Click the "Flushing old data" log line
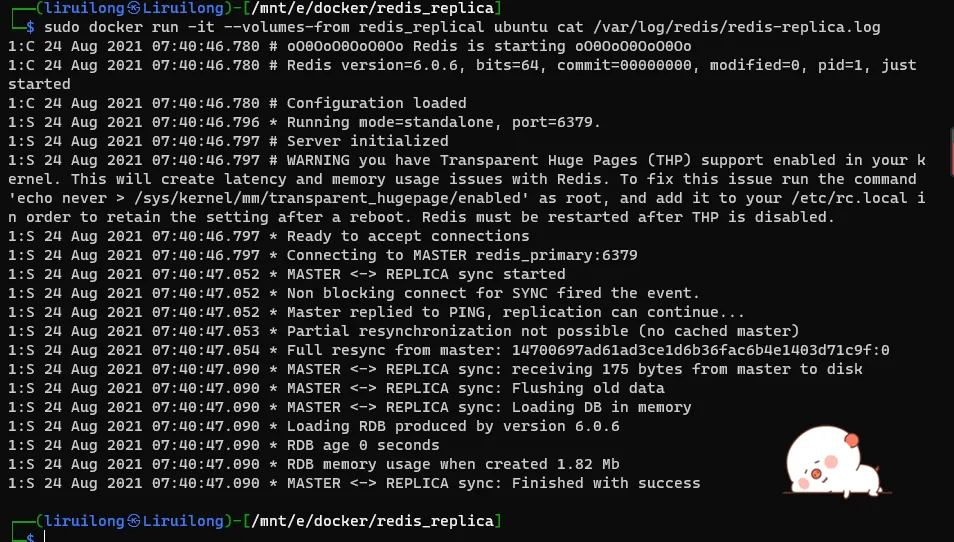This screenshot has width=954, height=542. (588, 388)
